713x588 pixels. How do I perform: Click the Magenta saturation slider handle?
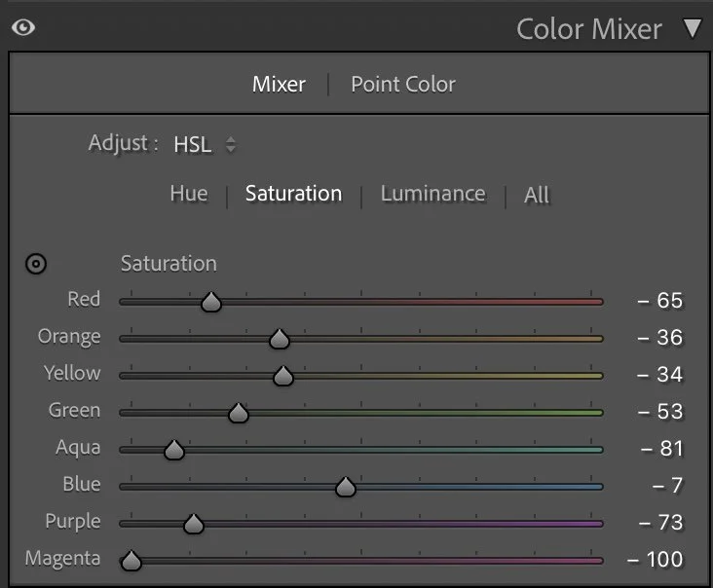131,561
